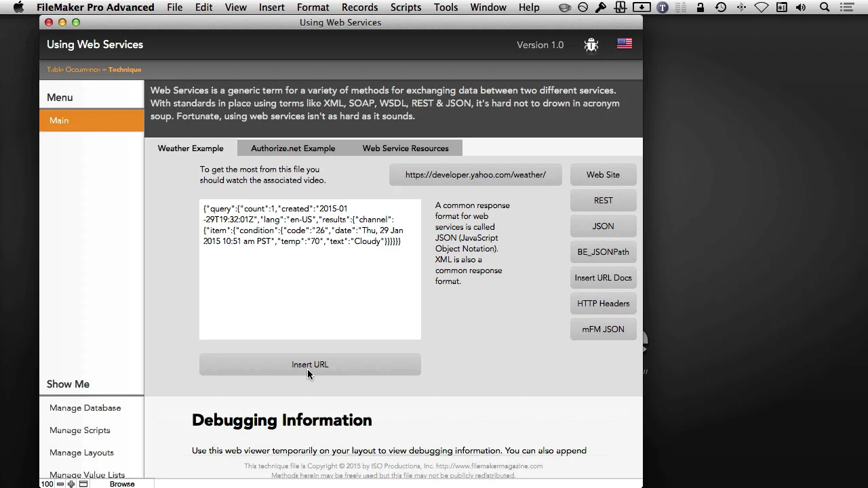Click the asterisk window icon in menu bar
Image resolution: width=868 pixels, height=488 pixels.
(x=782, y=7)
